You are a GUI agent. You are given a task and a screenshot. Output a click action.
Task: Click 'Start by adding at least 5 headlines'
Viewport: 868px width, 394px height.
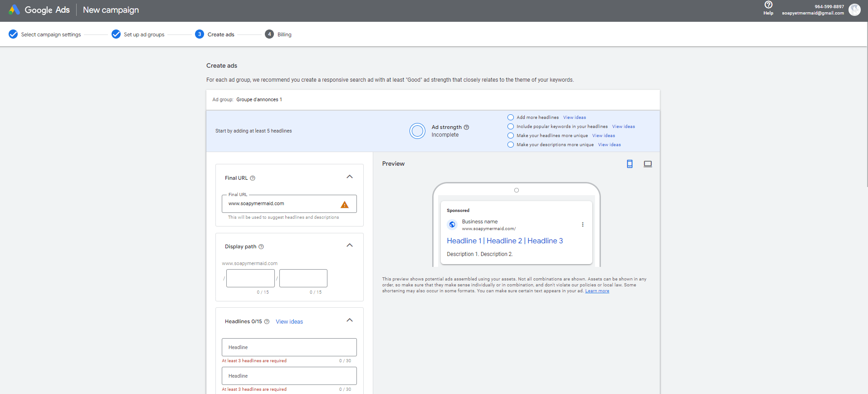pos(254,131)
